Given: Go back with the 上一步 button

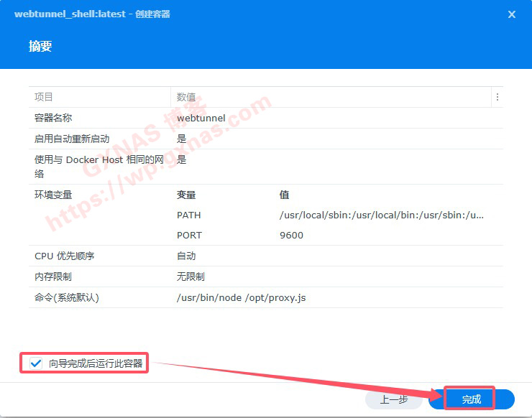Looking at the screenshot, I should 394,399.
